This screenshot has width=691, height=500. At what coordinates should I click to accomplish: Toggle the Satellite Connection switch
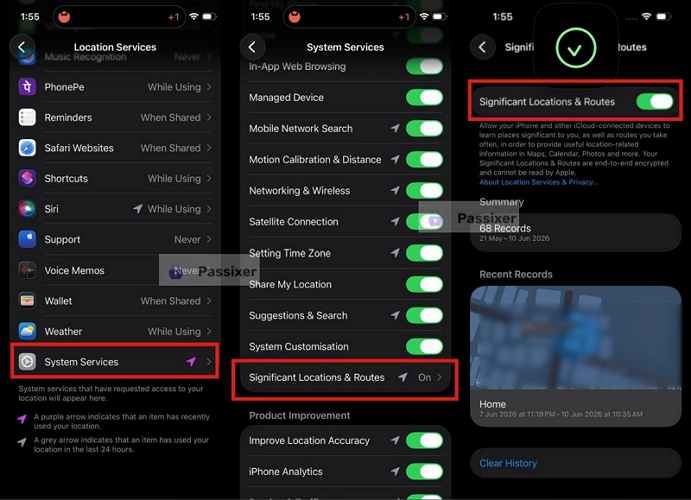pyautogui.click(x=424, y=222)
